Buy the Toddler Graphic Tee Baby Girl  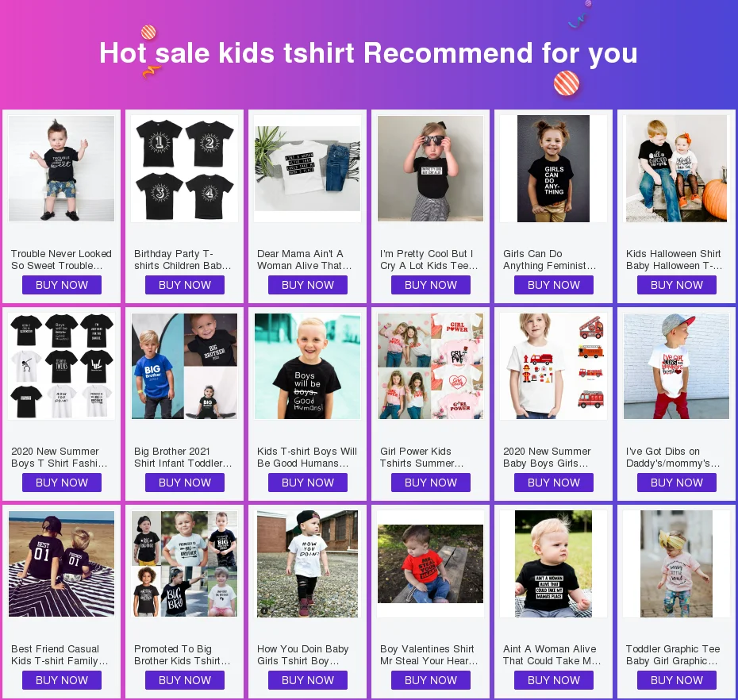coord(677,680)
